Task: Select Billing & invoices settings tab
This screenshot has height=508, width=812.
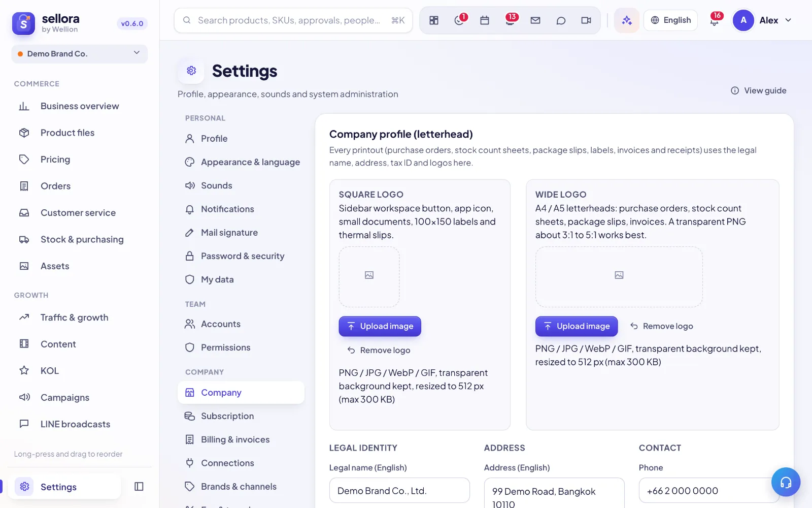Action: click(241, 439)
